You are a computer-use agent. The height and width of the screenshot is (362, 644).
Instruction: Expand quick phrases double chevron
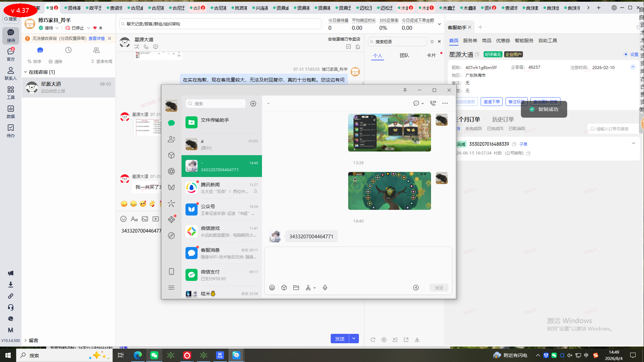[x=432, y=42]
